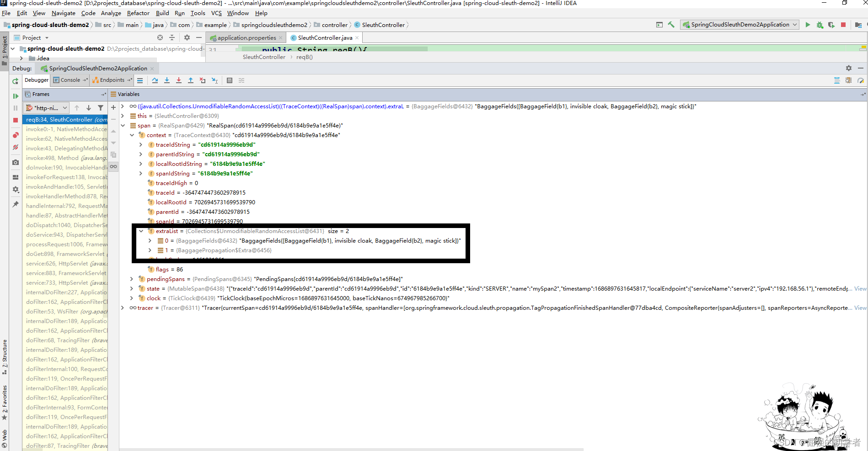Viewport: 868px width, 451px height.
Task: Click Step Out debugger button
Action: click(x=191, y=80)
